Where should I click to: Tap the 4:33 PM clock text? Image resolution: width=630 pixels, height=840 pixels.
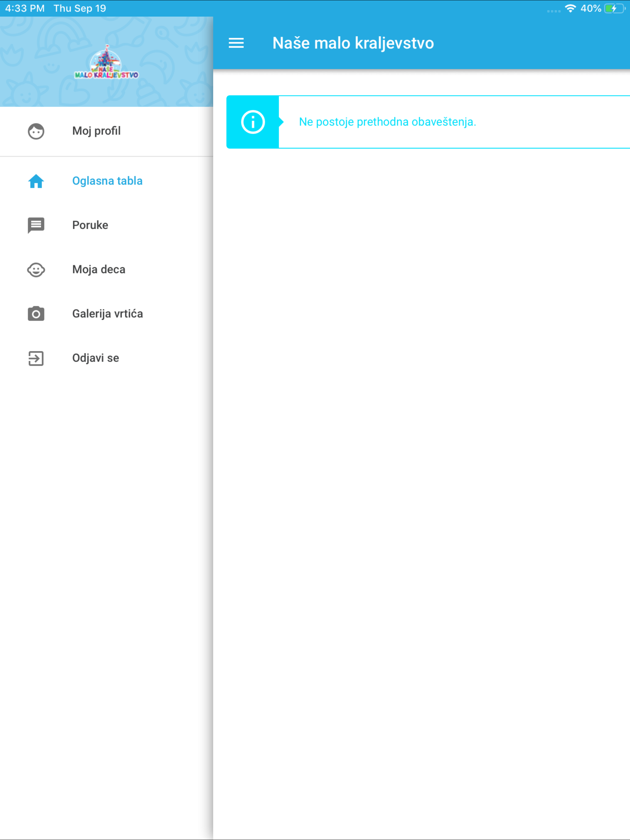[x=25, y=8]
